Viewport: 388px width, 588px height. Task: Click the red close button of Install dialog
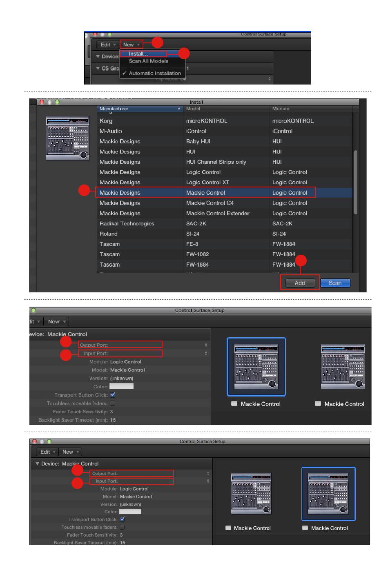42,102
